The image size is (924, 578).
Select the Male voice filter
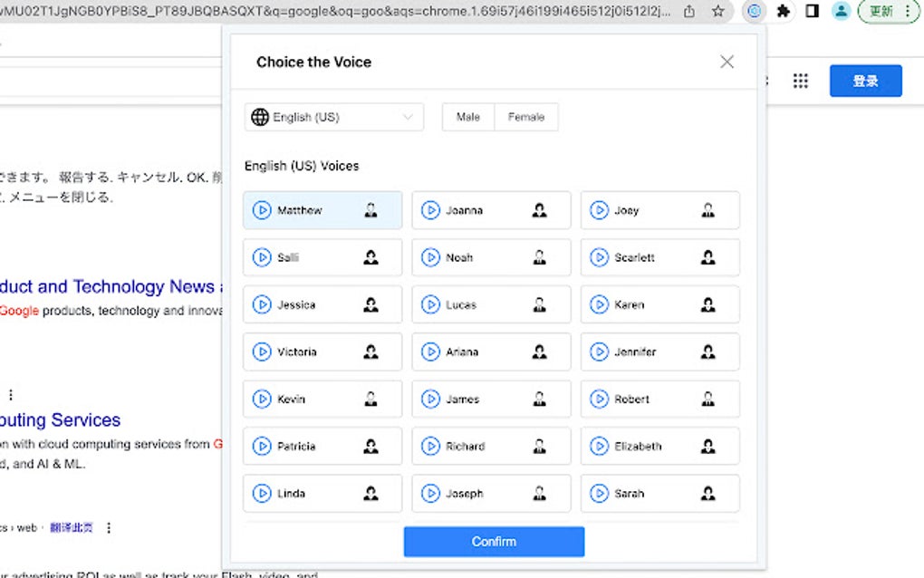467,116
